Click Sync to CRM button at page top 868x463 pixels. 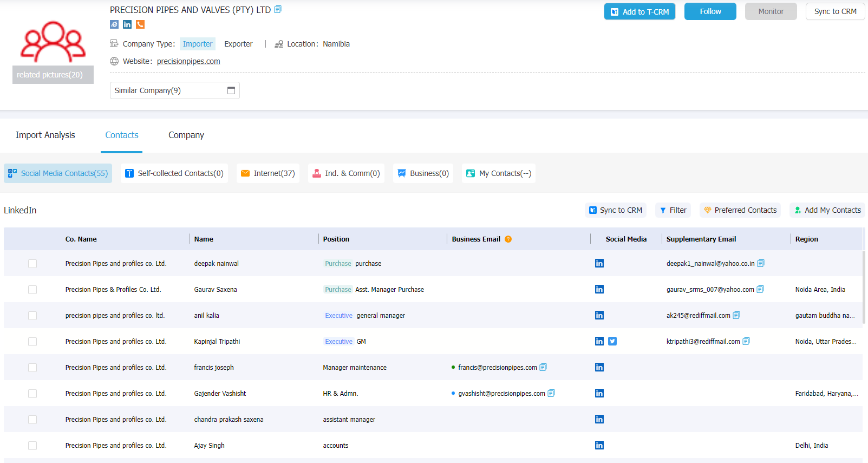point(836,11)
